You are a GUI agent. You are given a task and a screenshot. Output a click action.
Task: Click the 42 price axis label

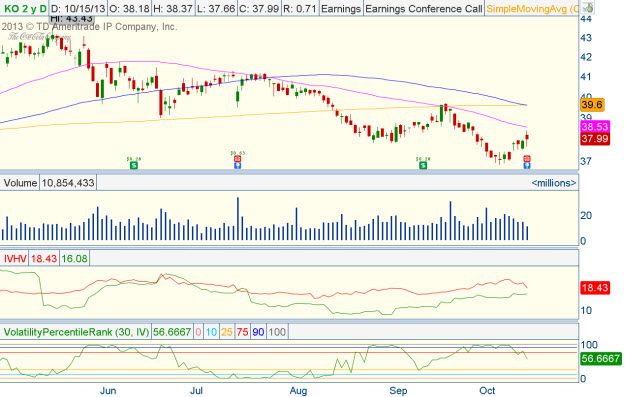[x=586, y=57]
